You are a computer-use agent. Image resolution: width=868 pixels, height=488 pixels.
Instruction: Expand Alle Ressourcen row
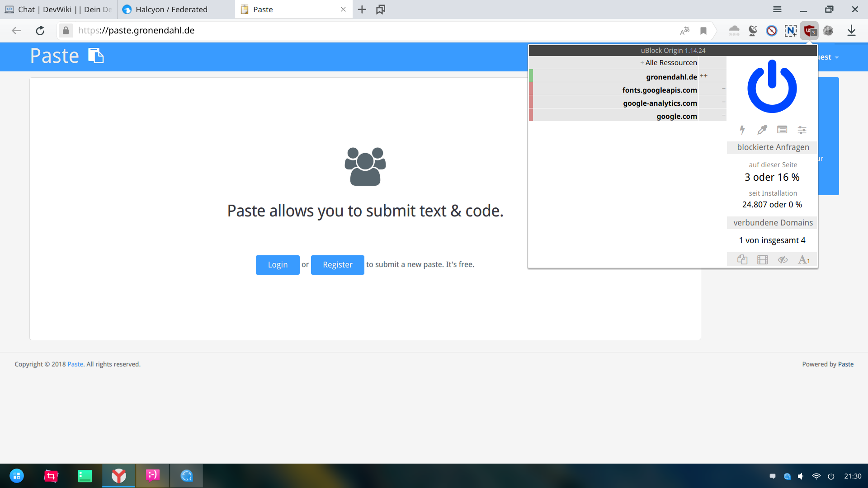coord(669,63)
